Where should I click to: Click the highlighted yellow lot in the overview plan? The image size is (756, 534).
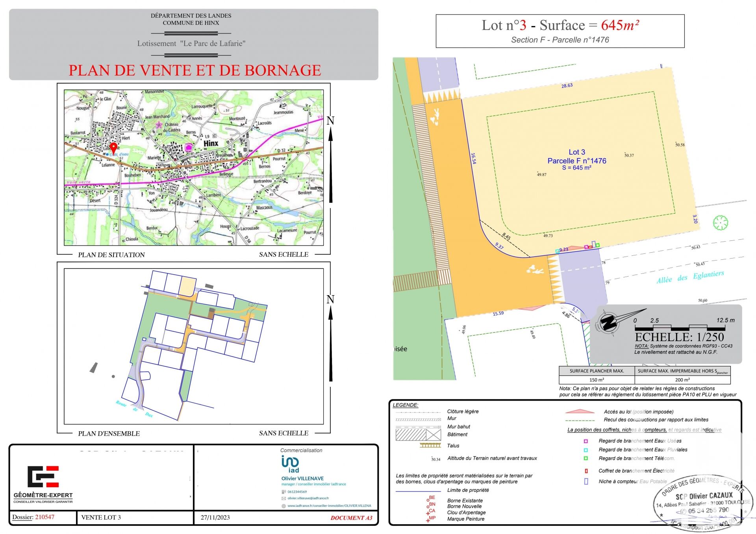187,286
